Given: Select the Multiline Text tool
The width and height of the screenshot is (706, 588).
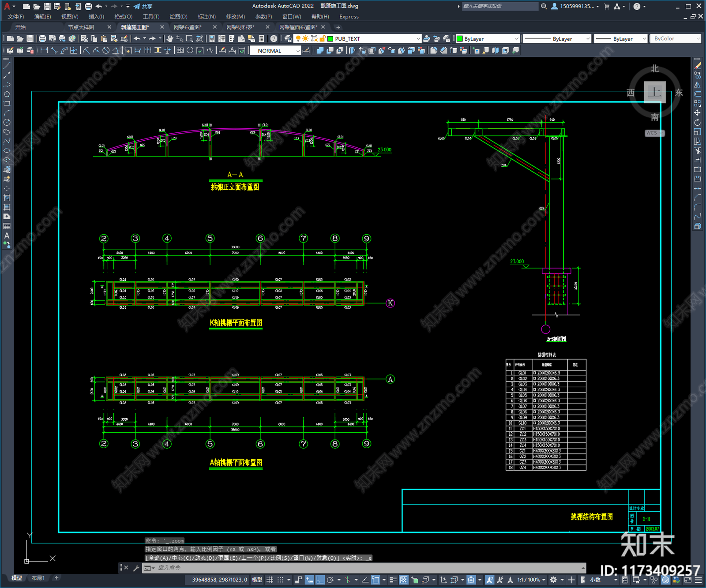Looking at the screenshot, I should pyautogui.click(x=7, y=236).
